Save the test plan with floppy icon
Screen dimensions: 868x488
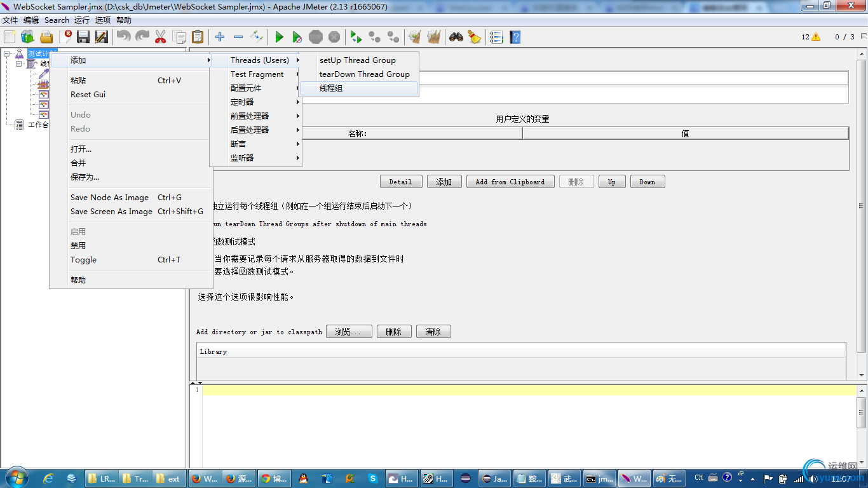pyautogui.click(x=83, y=37)
